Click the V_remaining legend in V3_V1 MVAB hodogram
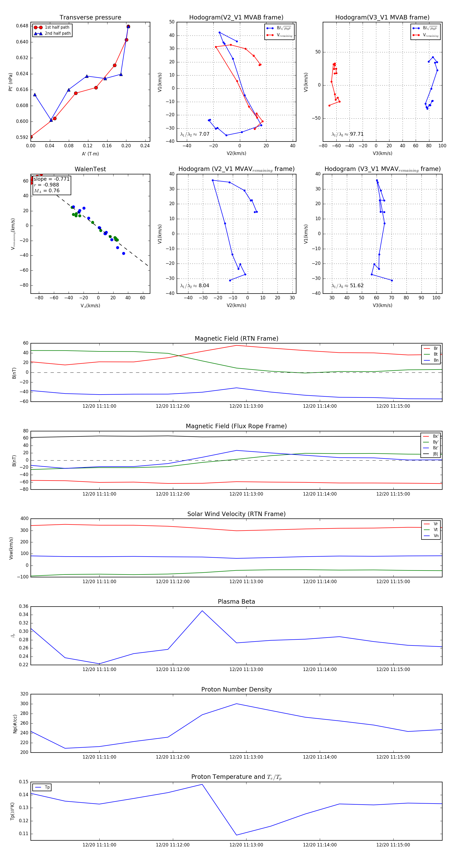This screenshot has height=868, width=473. 425,35
